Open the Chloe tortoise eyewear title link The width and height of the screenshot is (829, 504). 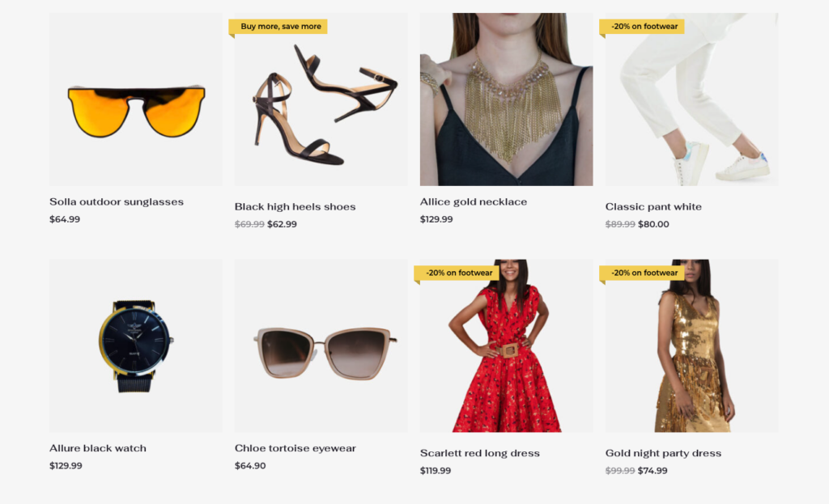295,448
